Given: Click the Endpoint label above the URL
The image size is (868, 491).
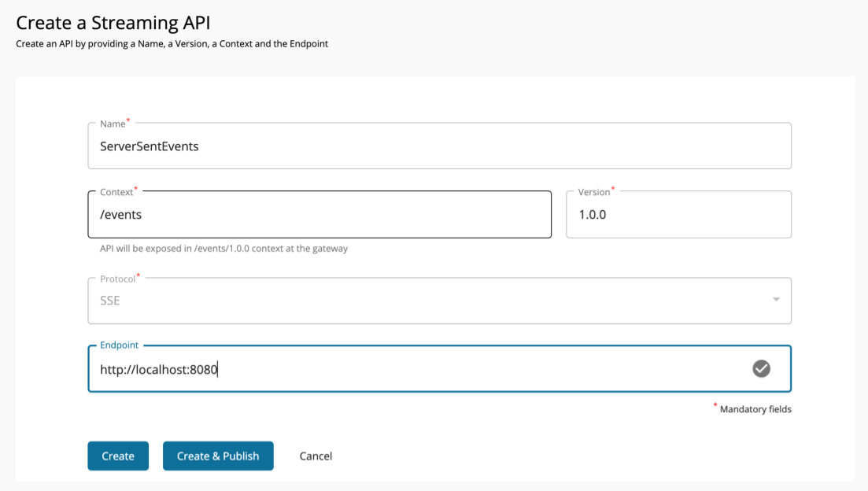Looking at the screenshot, I should point(118,345).
